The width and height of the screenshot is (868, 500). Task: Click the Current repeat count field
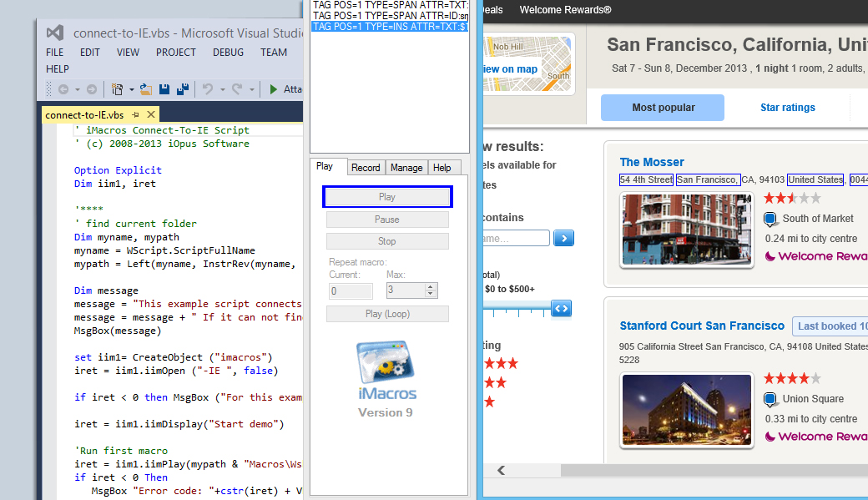351,291
